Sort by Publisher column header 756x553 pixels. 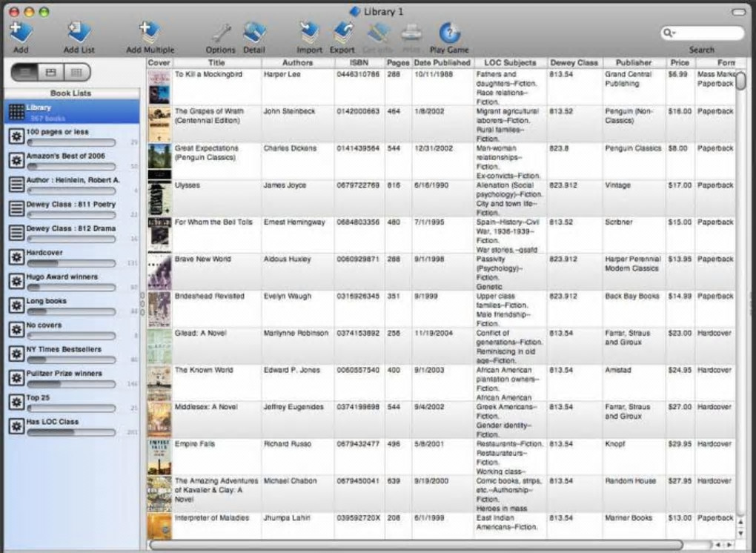coord(634,63)
